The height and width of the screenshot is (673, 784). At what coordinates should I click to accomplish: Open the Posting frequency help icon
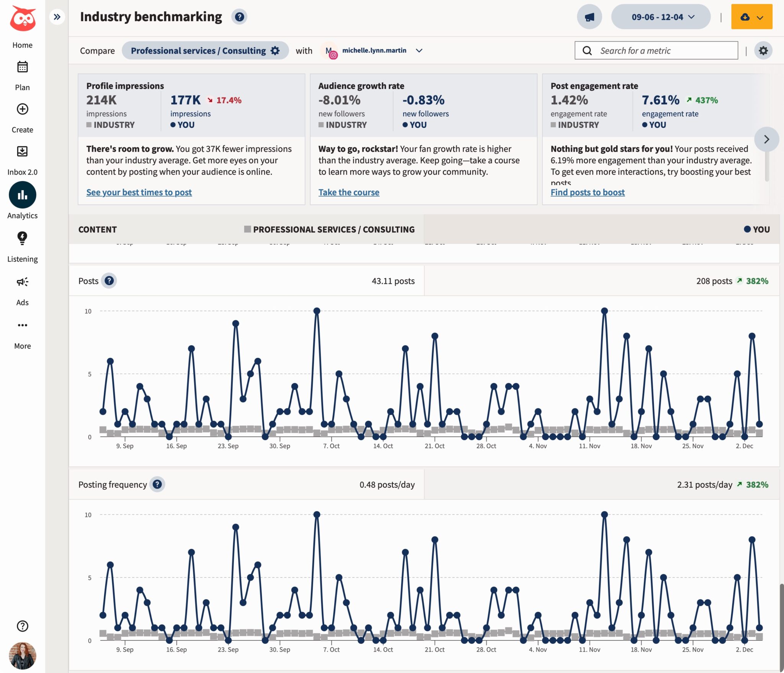[157, 484]
